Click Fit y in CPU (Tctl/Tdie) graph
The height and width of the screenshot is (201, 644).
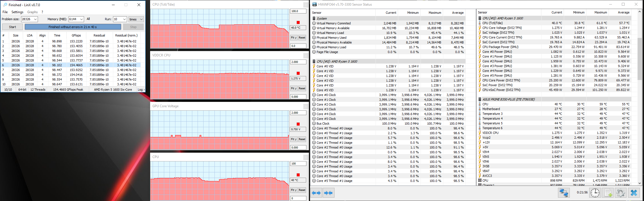click(293, 37)
